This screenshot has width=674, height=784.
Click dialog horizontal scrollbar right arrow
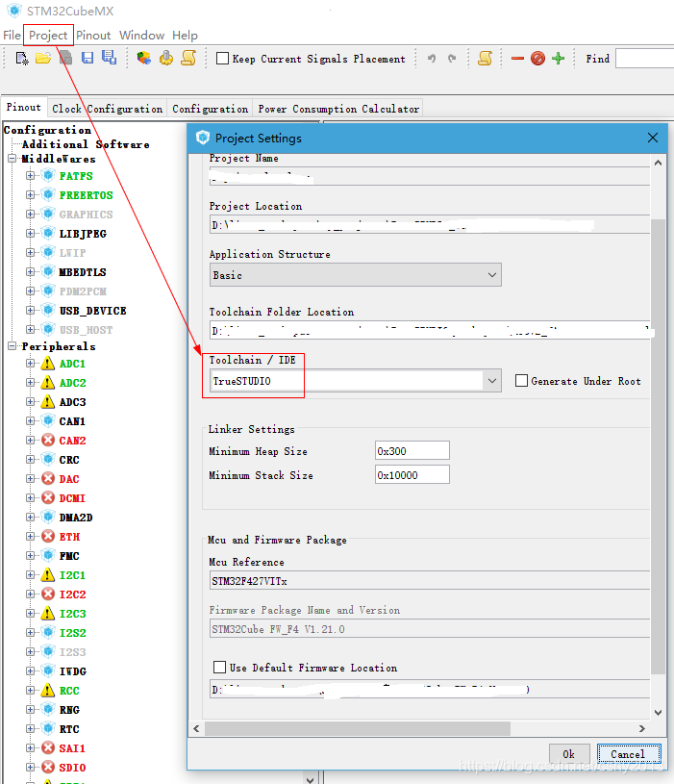pos(642,728)
